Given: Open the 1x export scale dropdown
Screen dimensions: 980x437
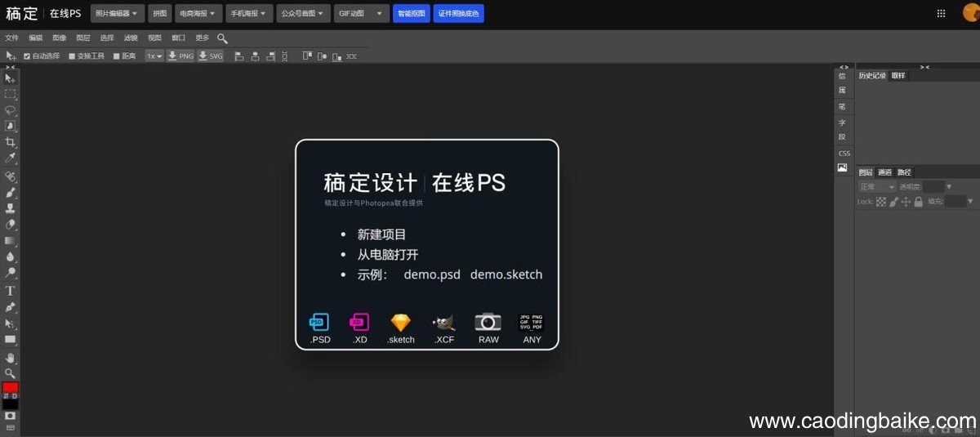Looking at the screenshot, I should coord(154,56).
